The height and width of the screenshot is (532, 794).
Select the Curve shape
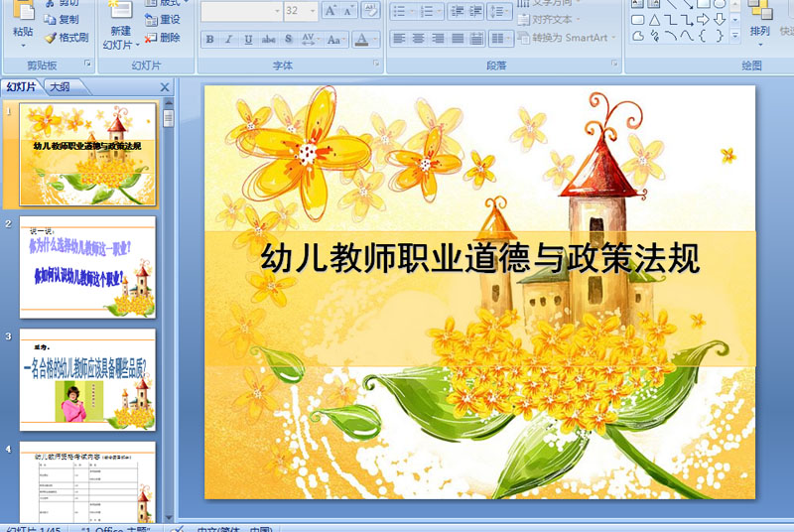tap(687, 36)
